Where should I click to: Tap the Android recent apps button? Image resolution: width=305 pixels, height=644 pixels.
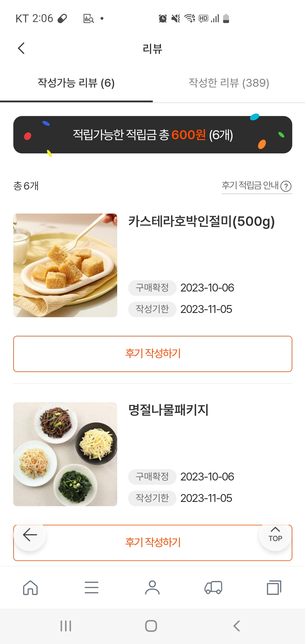(x=66, y=626)
